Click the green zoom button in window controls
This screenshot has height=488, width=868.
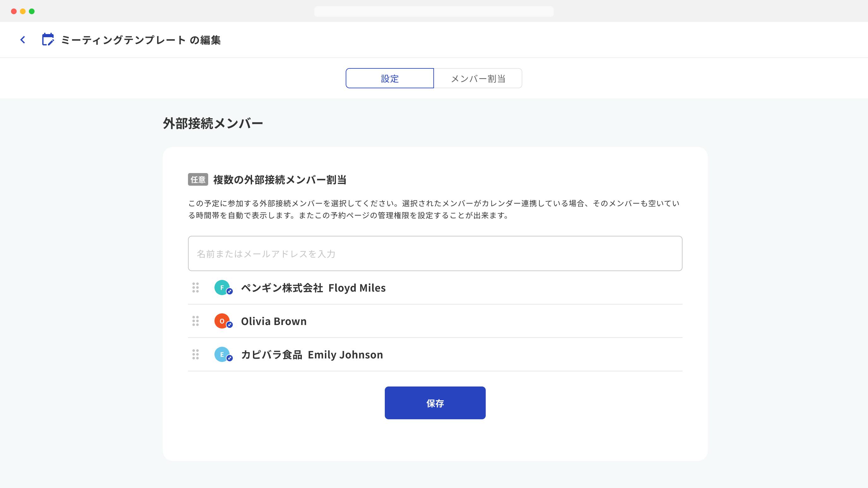[x=32, y=11]
